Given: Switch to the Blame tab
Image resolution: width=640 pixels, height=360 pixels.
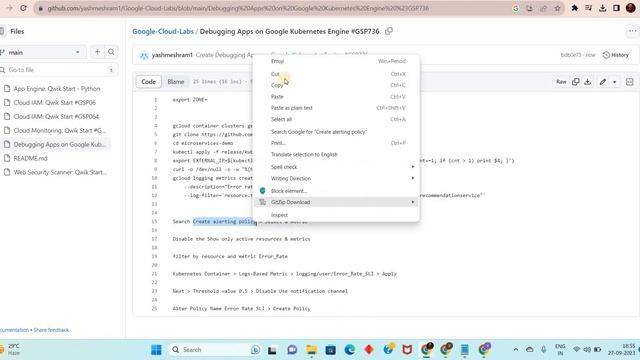Looking at the screenshot, I should pyautogui.click(x=176, y=82).
